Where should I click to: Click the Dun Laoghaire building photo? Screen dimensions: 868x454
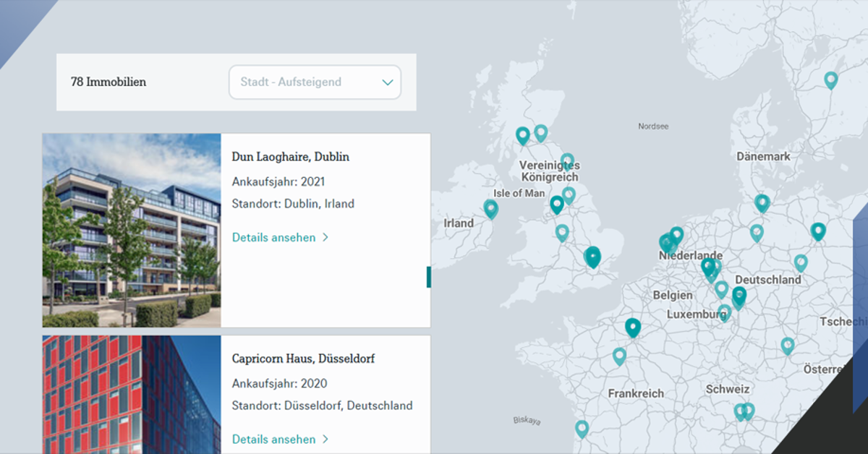coord(130,229)
